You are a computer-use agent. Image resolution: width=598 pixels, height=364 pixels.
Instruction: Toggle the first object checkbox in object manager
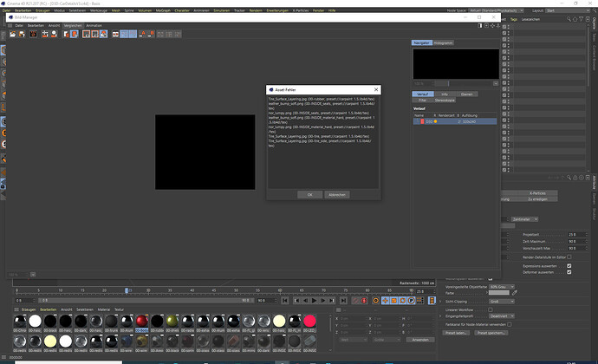504,27
